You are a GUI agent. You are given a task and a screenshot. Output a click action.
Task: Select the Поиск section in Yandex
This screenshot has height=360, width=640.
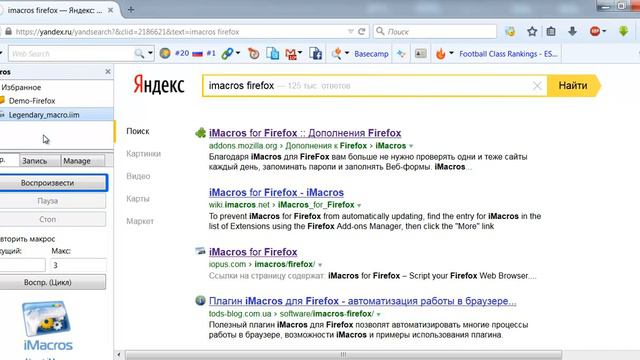138,131
